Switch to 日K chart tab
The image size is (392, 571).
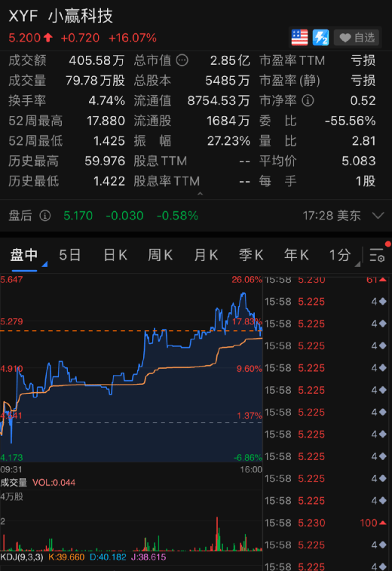(115, 255)
